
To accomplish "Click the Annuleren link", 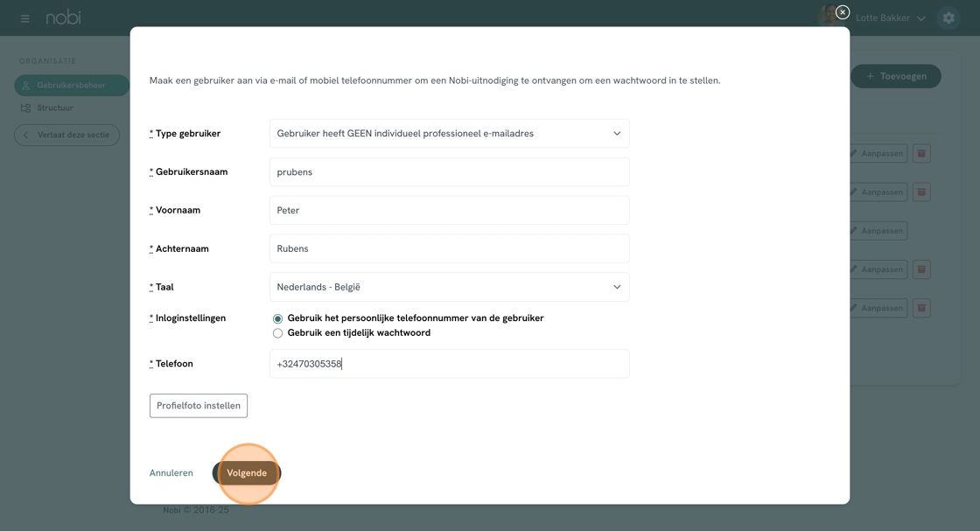I will (x=171, y=473).
